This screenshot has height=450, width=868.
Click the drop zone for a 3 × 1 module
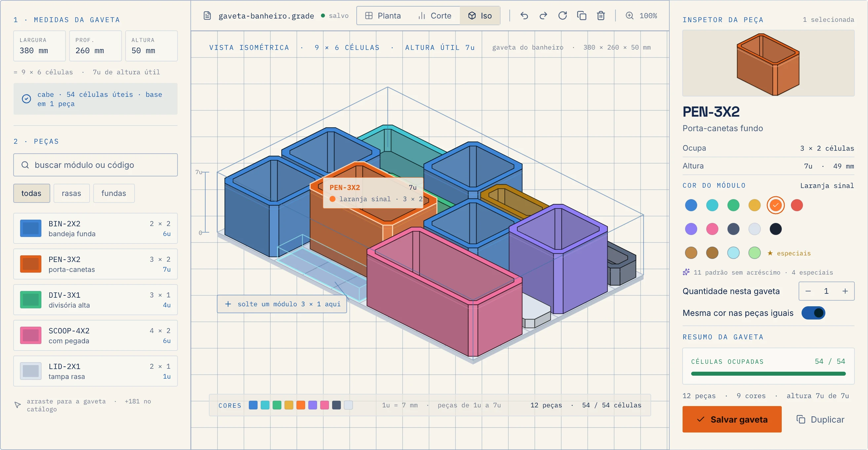click(x=282, y=304)
